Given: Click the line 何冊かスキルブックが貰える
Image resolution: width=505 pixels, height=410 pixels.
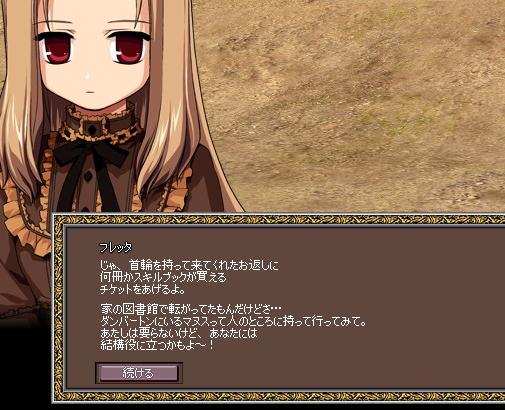Looking at the screenshot, I should (163, 277).
